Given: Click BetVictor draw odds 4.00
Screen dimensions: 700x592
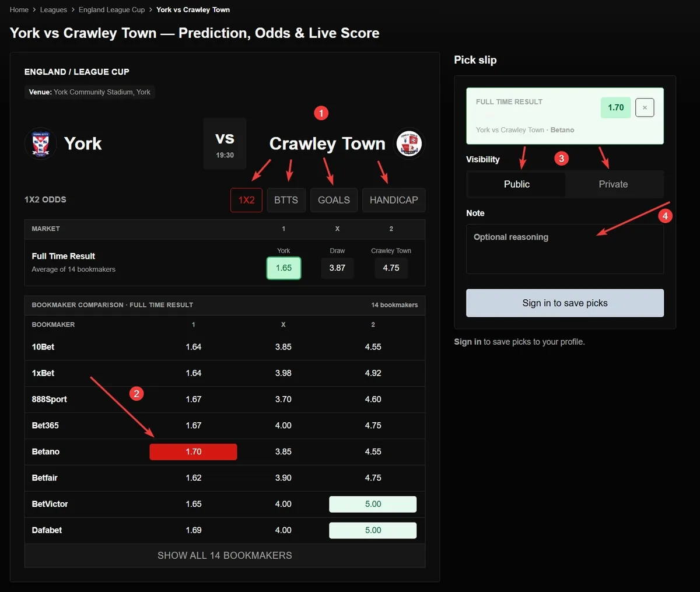Looking at the screenshot, I should point(283,505).
